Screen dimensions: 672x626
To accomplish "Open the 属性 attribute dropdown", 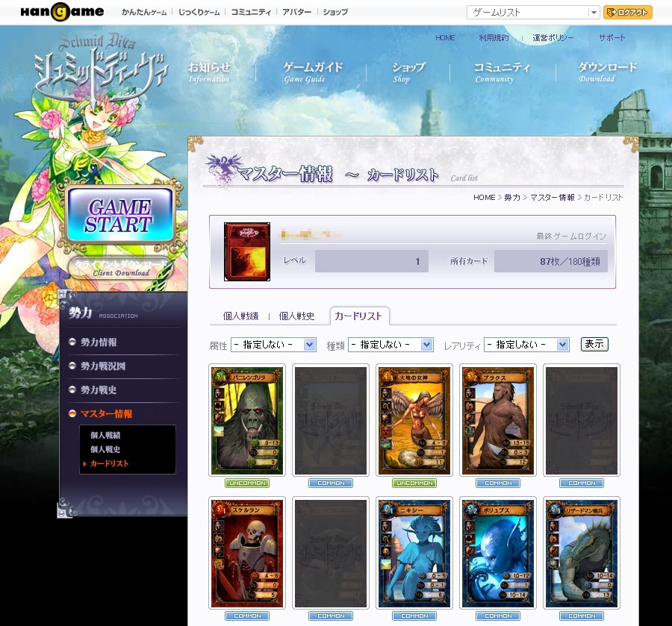I will (x=273, y=345).
